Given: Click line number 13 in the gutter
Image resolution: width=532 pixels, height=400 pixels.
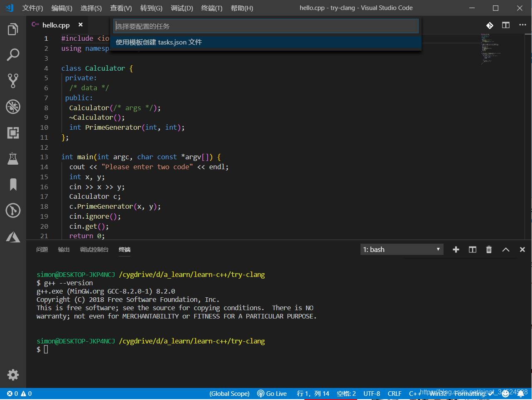Looking at the screenshot, I should [44, 157].
